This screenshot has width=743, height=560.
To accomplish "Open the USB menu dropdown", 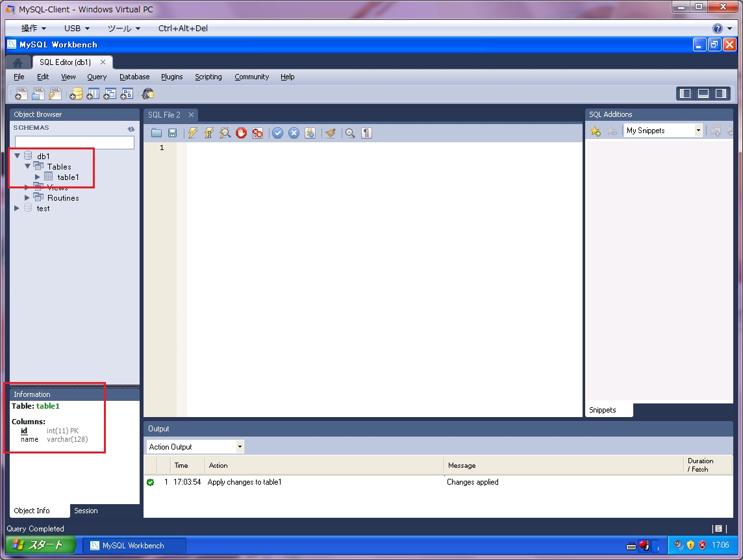I will [77, 29].
